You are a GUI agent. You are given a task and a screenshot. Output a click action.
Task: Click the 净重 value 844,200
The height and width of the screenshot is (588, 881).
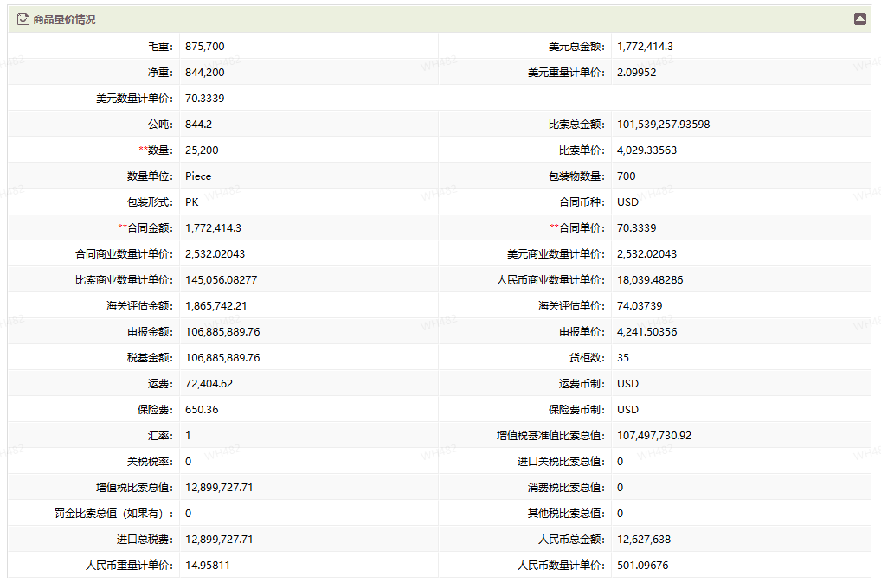coord(204,73)
